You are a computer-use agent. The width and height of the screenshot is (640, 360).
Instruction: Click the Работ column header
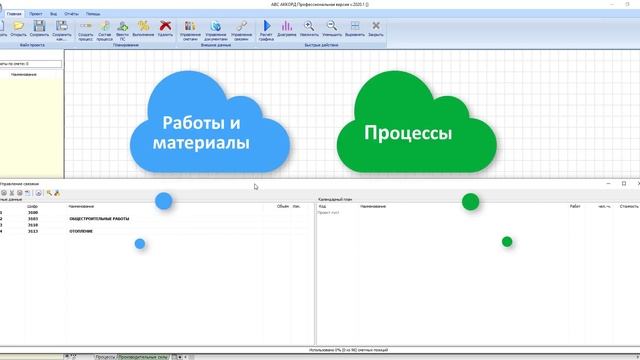point(575,207)
